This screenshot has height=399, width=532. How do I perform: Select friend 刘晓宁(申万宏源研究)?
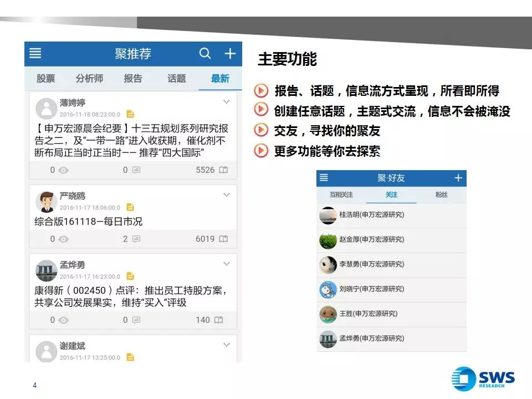tap(391, 289)
